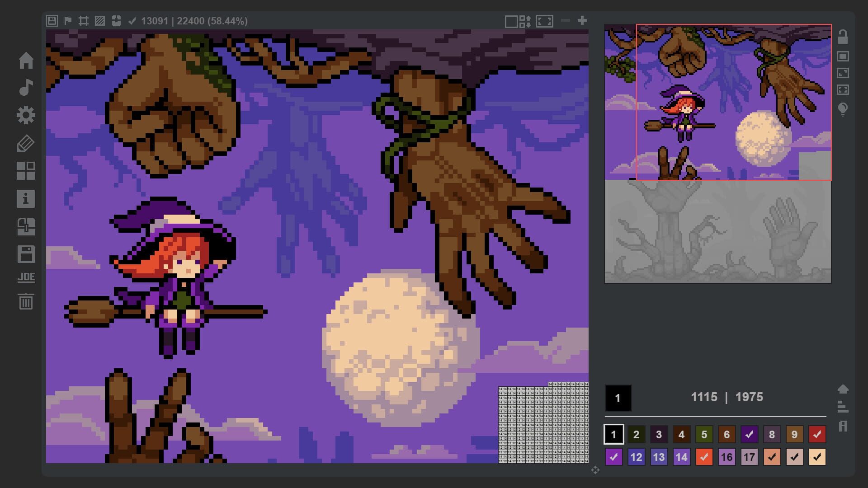The image size is (868, 488).
Task: Open the info panel icon
Action: pos(26,199)
